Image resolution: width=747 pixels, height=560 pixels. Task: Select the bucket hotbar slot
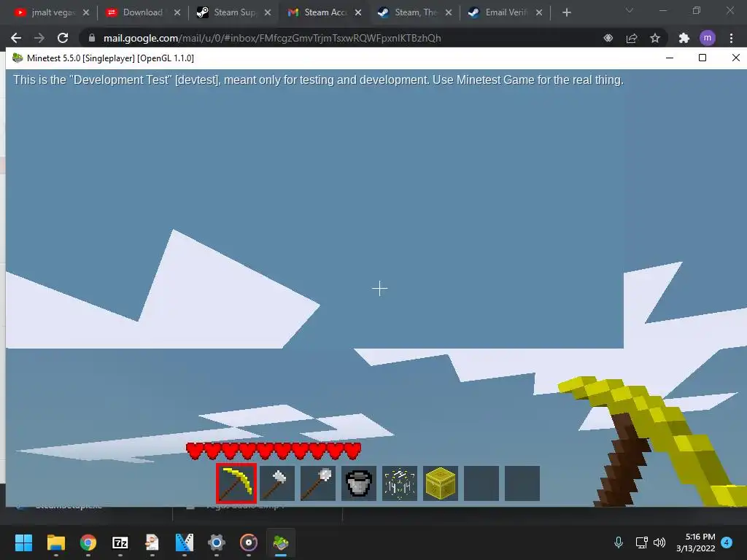pos(359,483)
